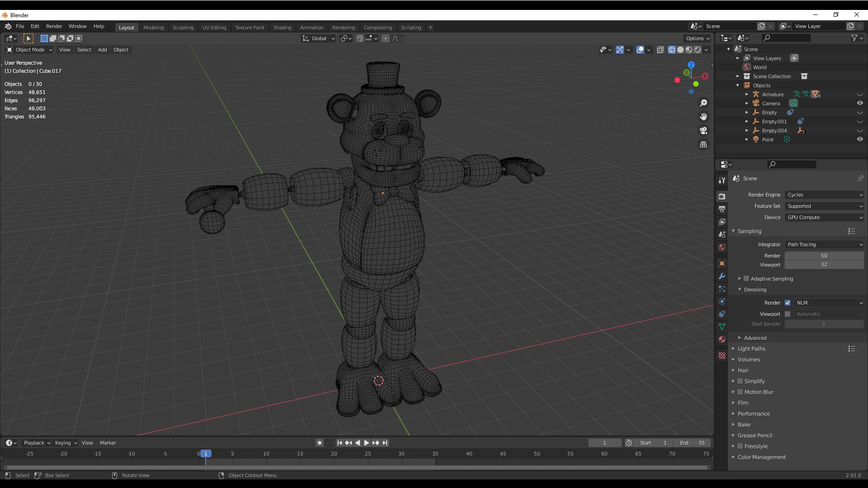Open the Tool properties tab icon

click(722, 180)
